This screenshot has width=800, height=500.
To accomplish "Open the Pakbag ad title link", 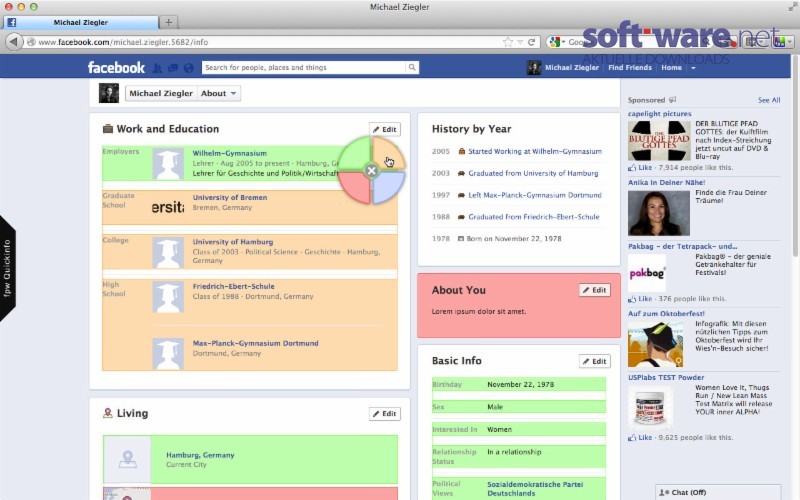I will click(x=682, y=246).
